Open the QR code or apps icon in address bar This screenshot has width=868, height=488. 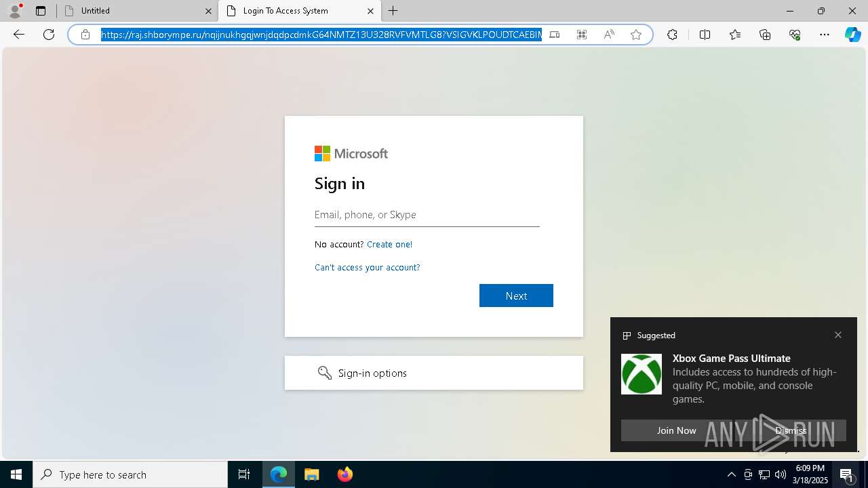pyautogui.click(x=582, y=35)
